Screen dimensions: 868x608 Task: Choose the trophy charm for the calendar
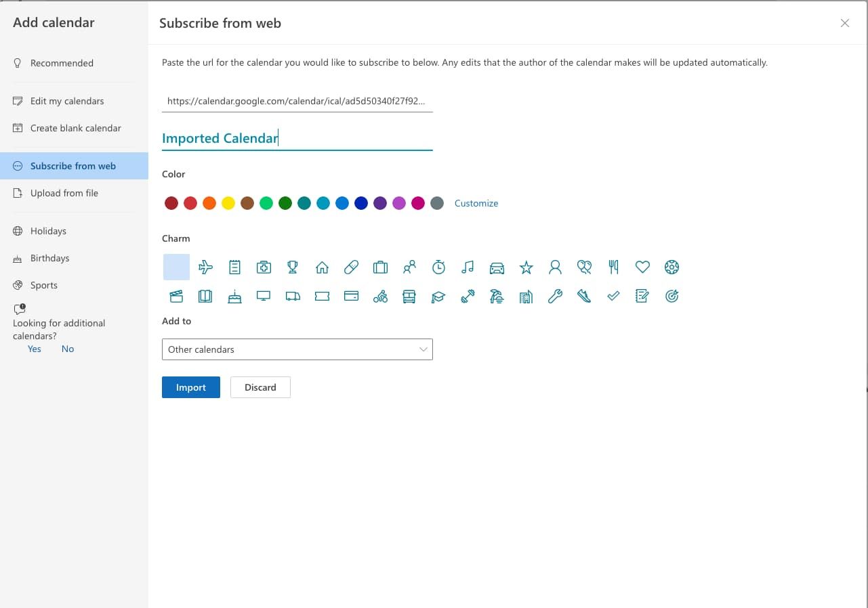click(x=293, y=267)
